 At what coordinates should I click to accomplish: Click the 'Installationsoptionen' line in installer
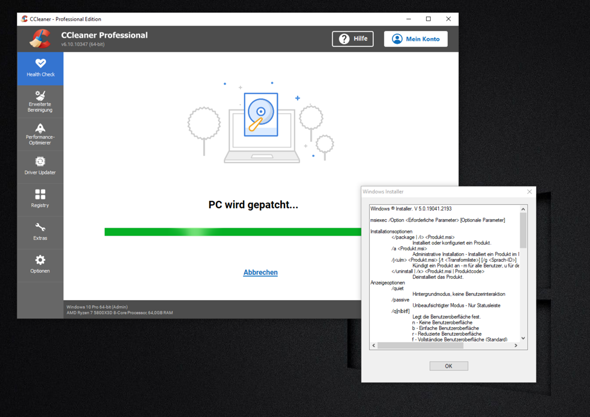[391, 231]
